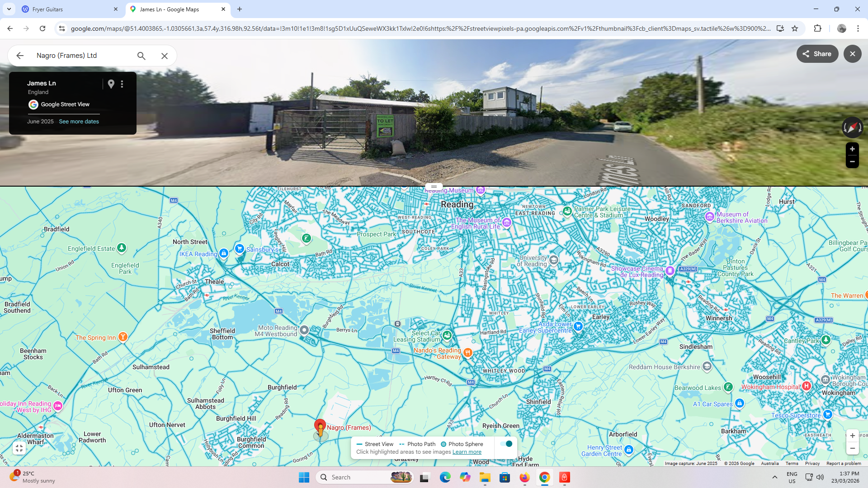
Task: Zoom out Street View with minus button
Action: click(x=852, y=162)
